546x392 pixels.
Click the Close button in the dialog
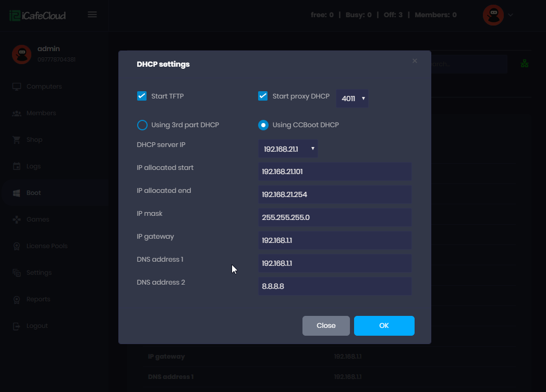(x=326, y=325)
